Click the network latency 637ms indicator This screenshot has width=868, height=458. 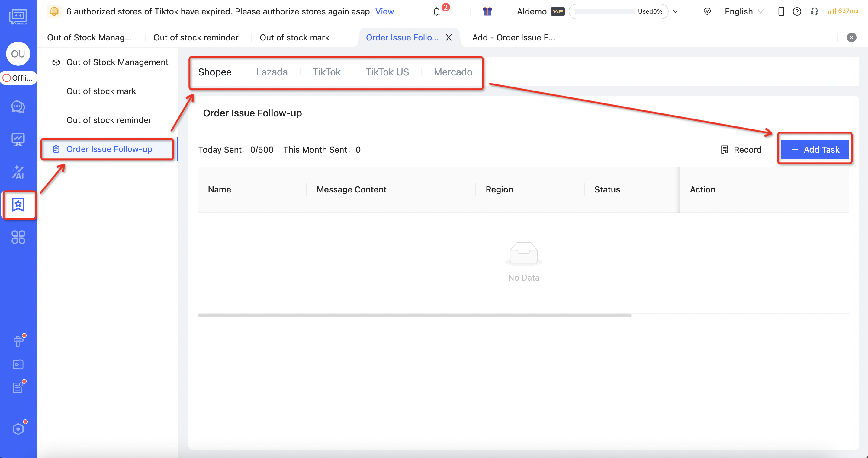[842, 11]
